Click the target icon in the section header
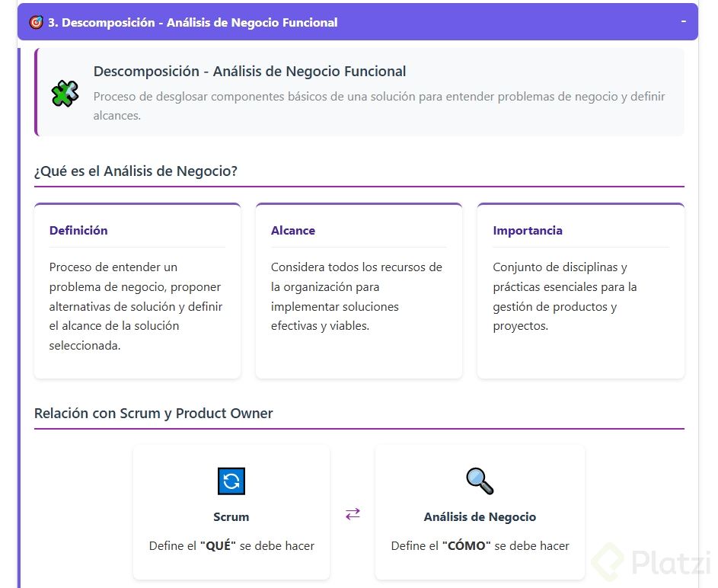 coord(36,23)
